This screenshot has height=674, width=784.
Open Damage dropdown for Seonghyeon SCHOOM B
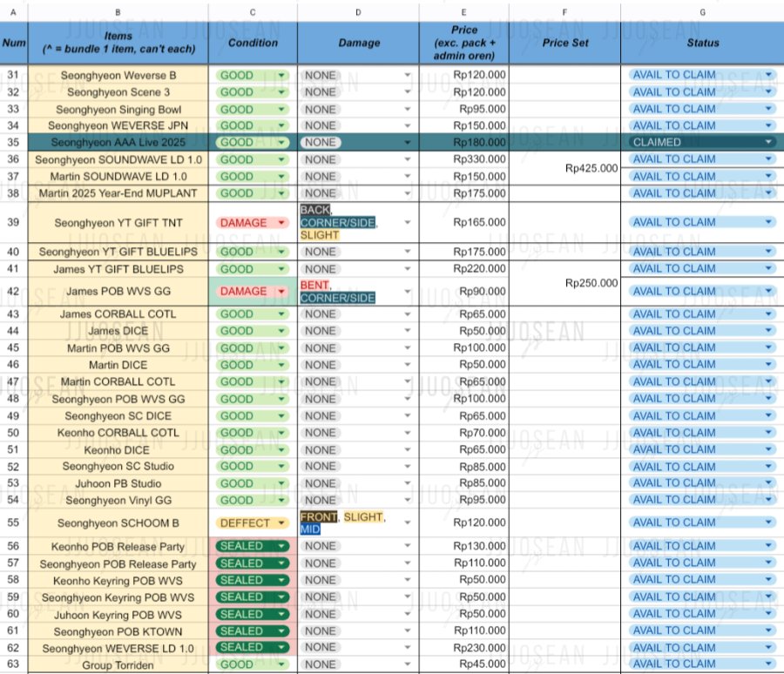(408, 522)
